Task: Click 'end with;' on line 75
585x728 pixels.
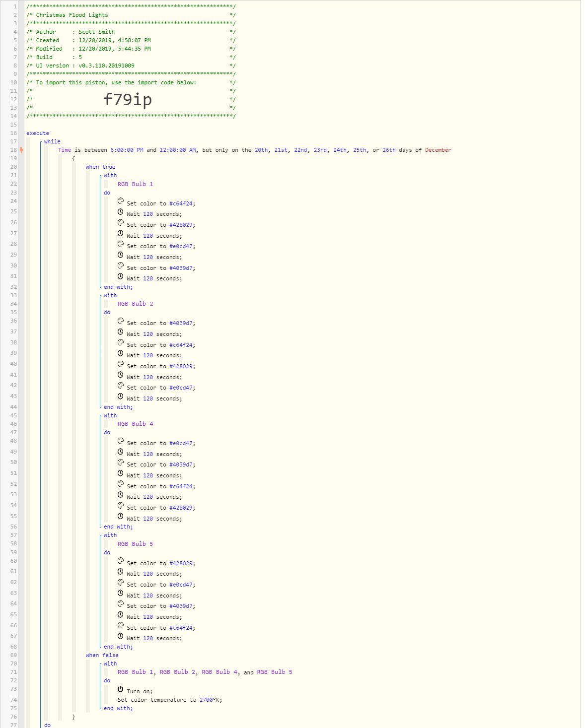Action: (x=118, y=708)
